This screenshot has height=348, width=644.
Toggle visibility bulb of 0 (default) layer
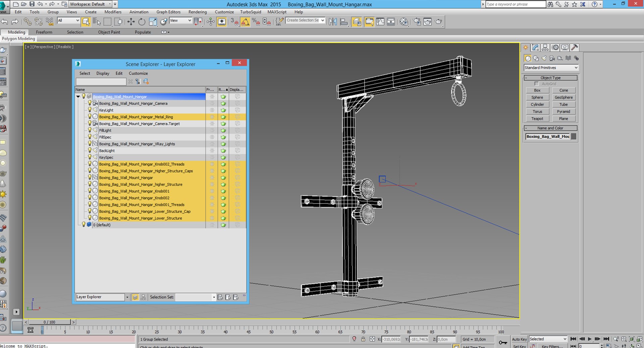(x=84, y=224)
